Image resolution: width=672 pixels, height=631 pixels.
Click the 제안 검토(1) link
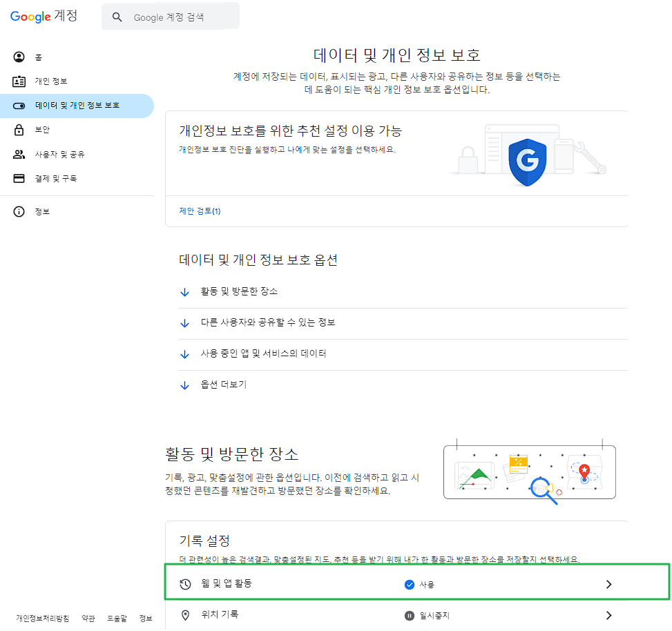(200, 212)
